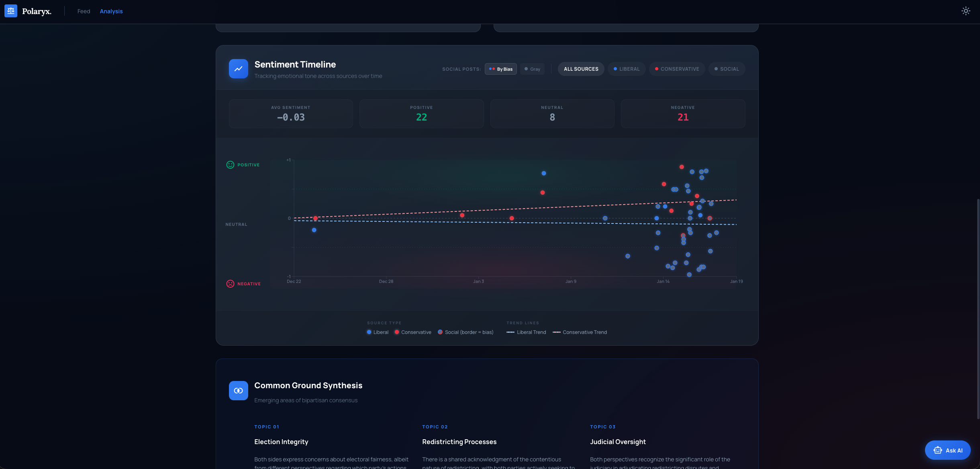Viewport: 980px width, 469px height.
Task: Open the Feed page
Action: 84,11
